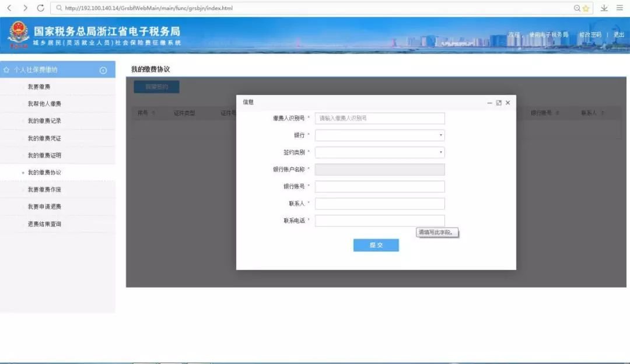Close the 信息 dialog
630x364 pixels.
(x=508, y=103)
